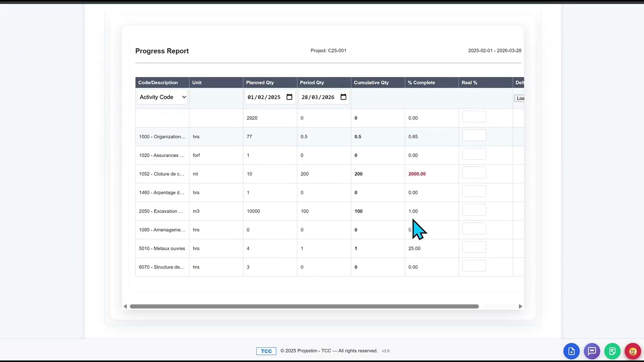Click the Real % column header
This screenshot has width=644, height=362.
coord(485,82)
